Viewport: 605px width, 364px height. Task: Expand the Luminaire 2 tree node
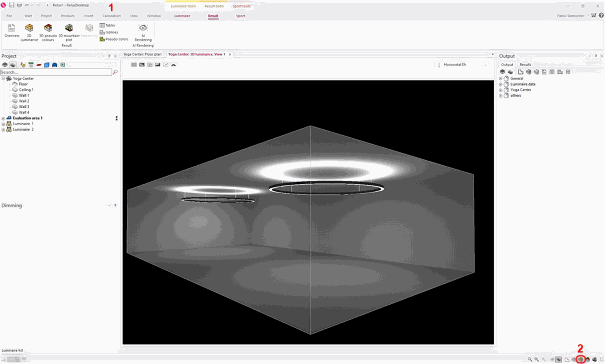click(x=3, y=130)
